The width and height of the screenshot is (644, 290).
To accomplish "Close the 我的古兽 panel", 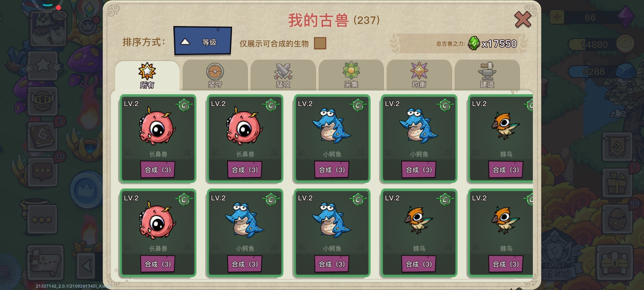I will 523,20.
